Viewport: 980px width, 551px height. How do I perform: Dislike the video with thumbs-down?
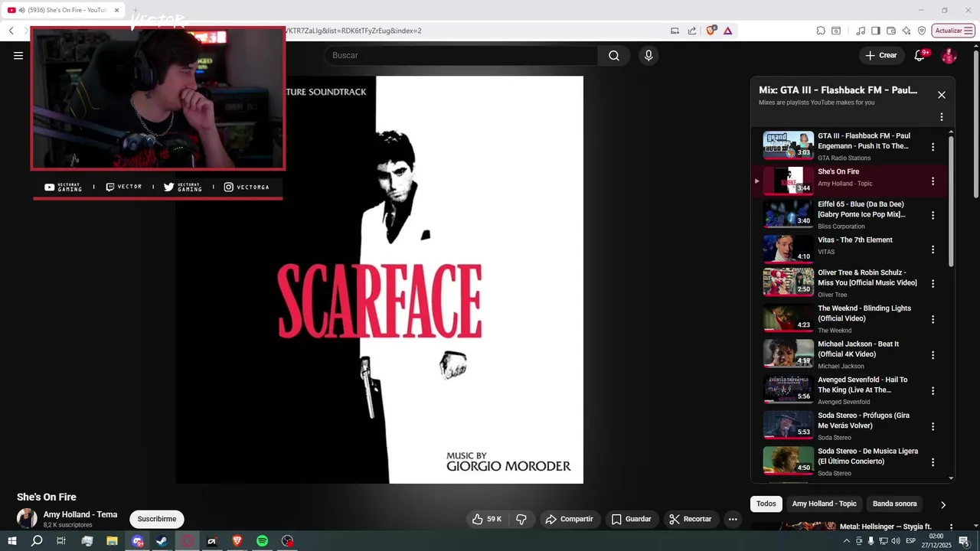click(x=521, y=519)
